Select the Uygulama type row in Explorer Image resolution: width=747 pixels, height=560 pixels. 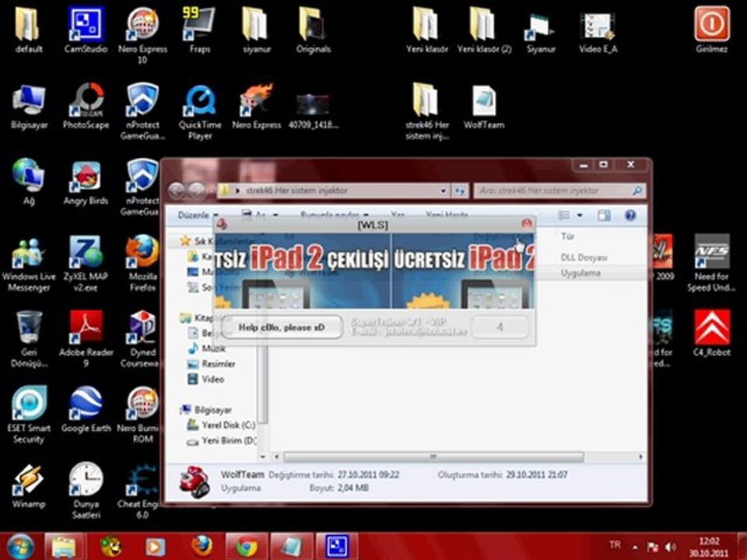pos(580,273)
